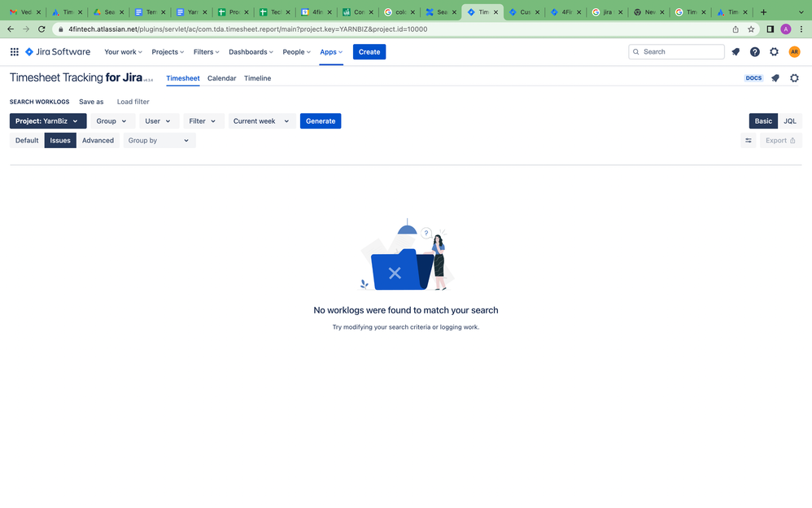This screenshot has width=812, height=508.
Task: Click Save as link
Action: [91, 102]
